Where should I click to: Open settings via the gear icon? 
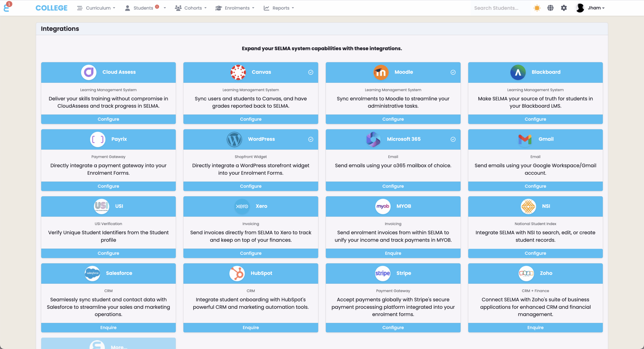tap(564, 8)
